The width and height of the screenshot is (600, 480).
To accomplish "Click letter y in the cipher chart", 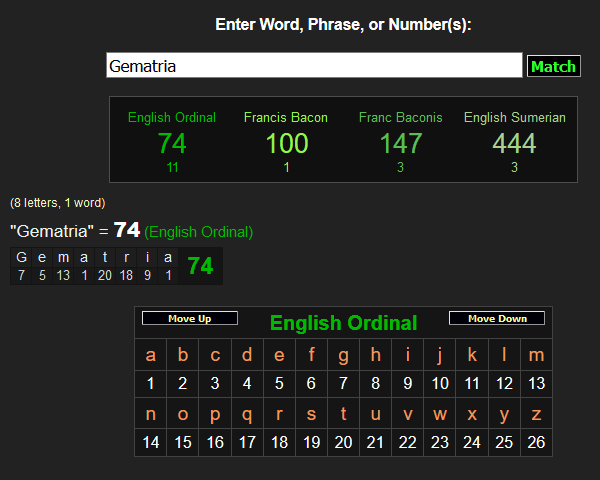I will 504,414.
